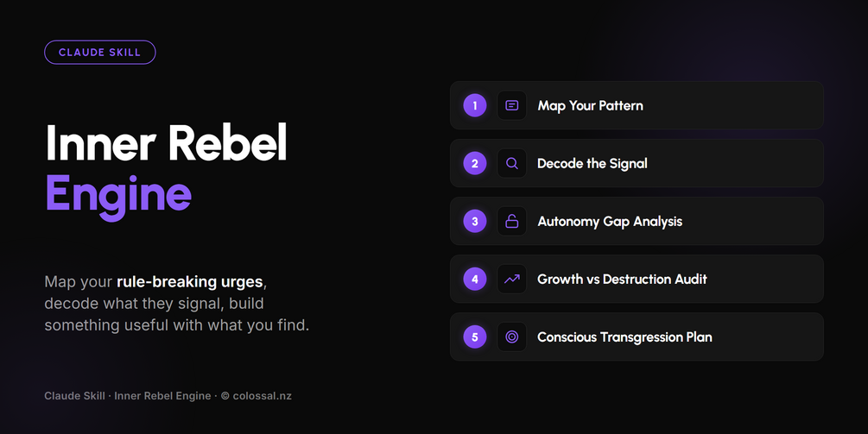The height and width of the screenshot is (434, 868).
Task: Click the purple Engine heading word
Action: point(118,196)
